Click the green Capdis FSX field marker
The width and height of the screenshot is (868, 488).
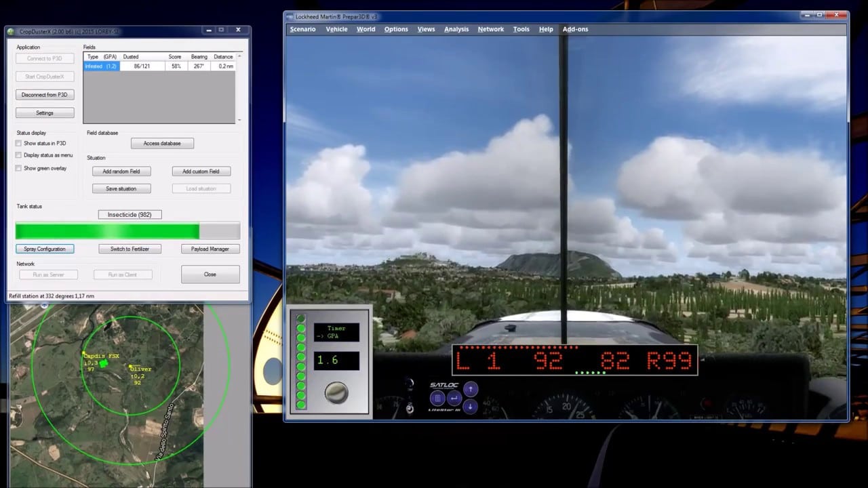104,364
